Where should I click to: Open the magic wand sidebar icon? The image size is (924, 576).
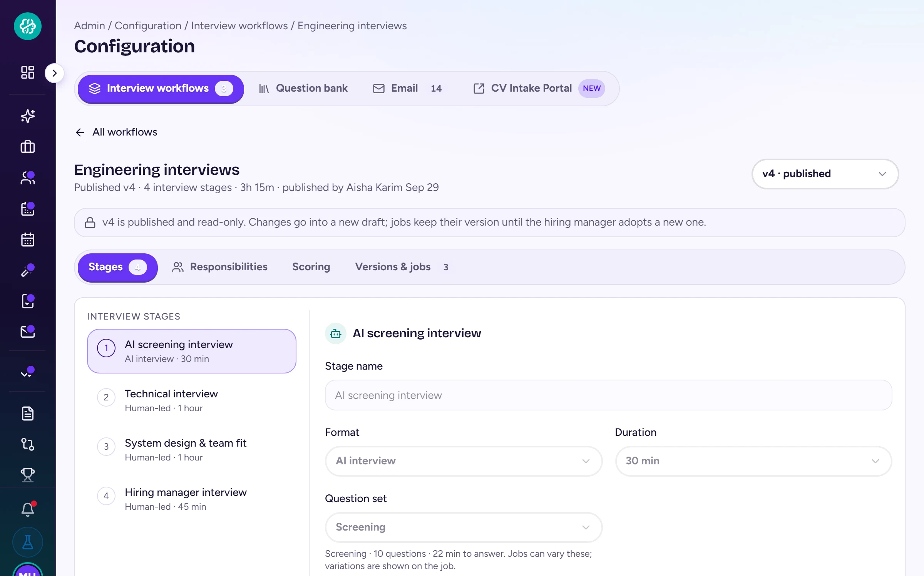tap(28, 270)
